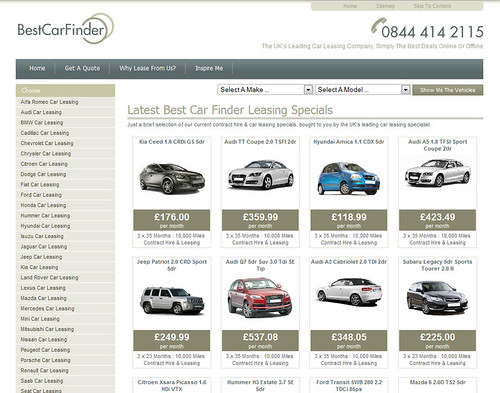Select the £225.00 per month price box
This screenshot has width=500, height=393.
pos(437,341)
